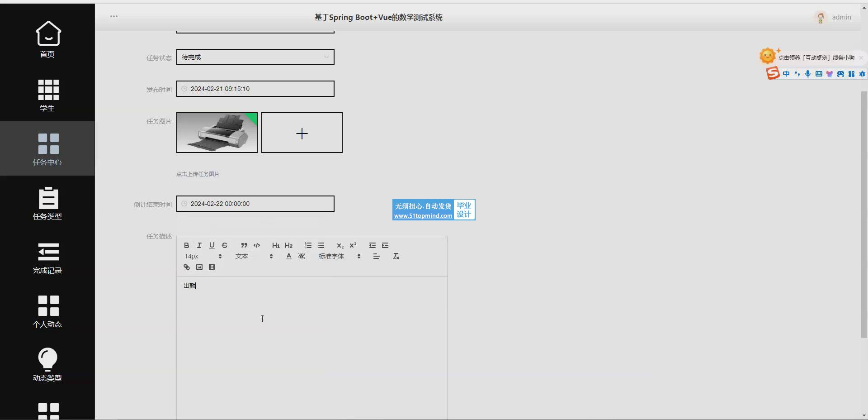Screen dimensions: 868x420
Task: Click the page vertical scrollbar
Action: point(864,215)
